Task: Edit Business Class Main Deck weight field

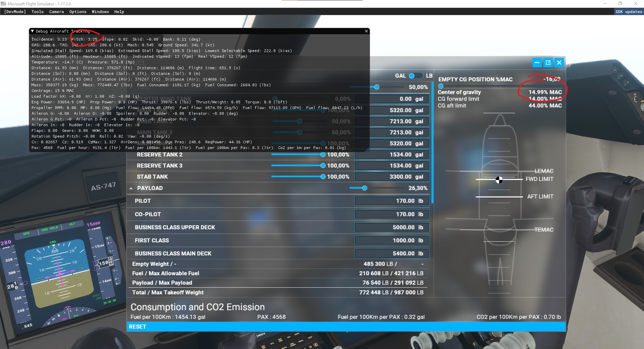Action: 391,253
